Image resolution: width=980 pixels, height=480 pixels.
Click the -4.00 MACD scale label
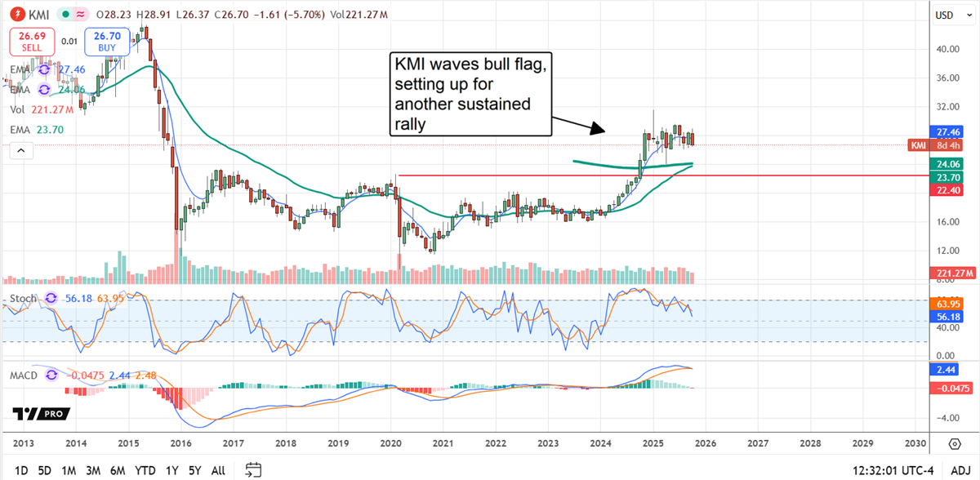(949, 417)
